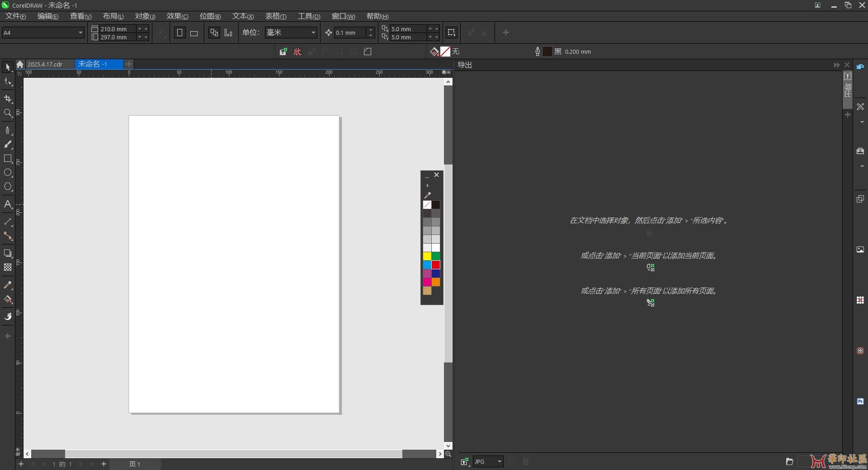Open the 对象 menu
The width and height of the screenshot is (868, 470).
(145, 16)
